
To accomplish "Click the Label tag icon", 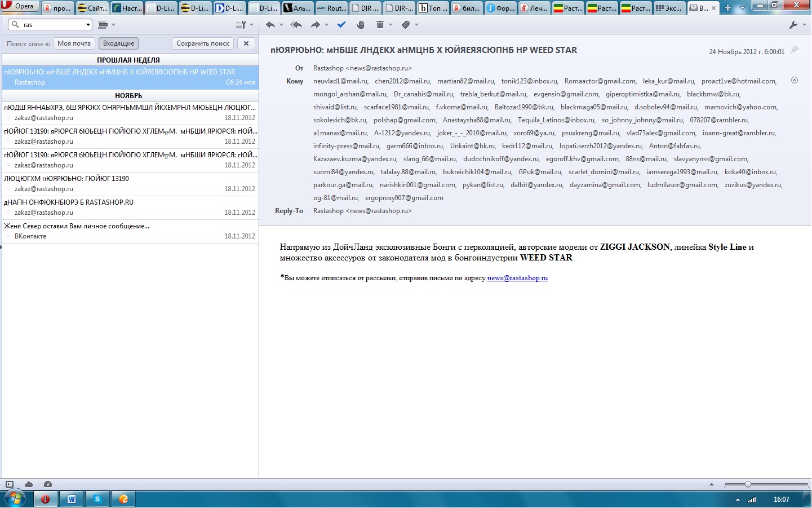I will click(x=406, y=25).
